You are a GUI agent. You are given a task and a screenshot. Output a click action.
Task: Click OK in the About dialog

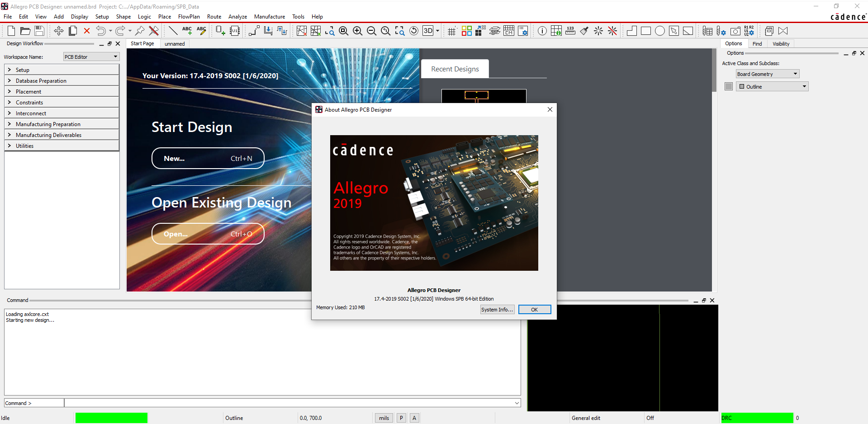point(535,310)
